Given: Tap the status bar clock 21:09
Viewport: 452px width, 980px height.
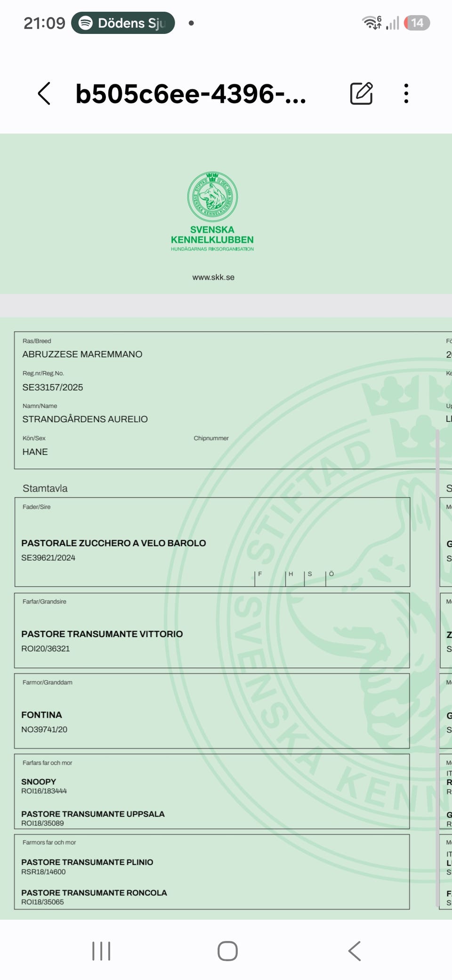Looking at the screenshot, I should tap(44, 23).
